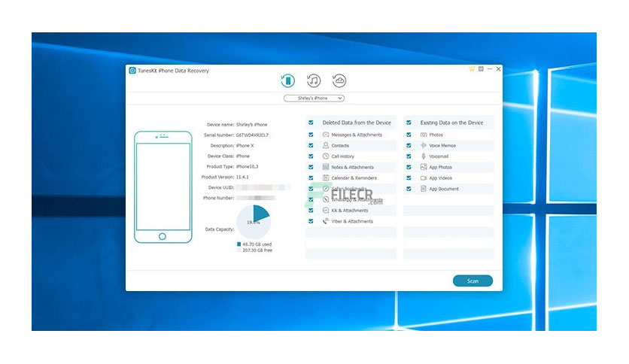Click the Viber & Attachments phone icon
629x364 pixels.
(x=326, y=221)
